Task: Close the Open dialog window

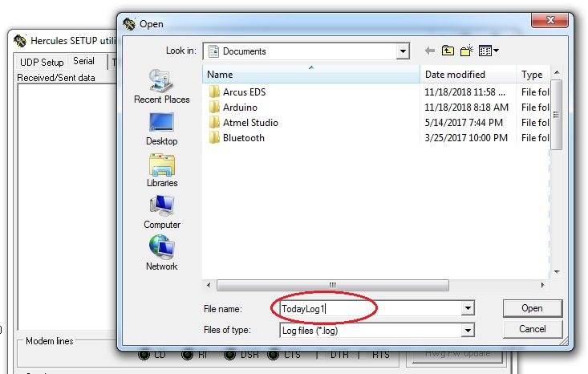Action: point(549,20)
